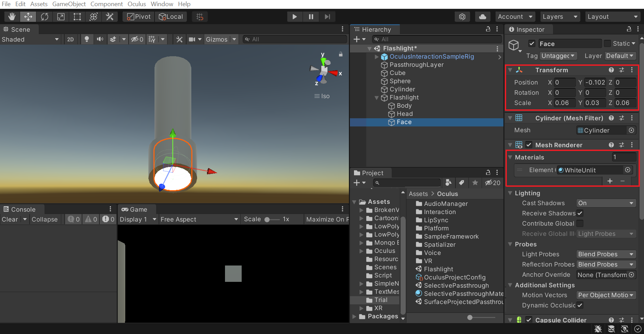The height and width of the screenshot is (334, 644).
Task: Uncheck the Face object active checkbox
Action: point(532,44)
